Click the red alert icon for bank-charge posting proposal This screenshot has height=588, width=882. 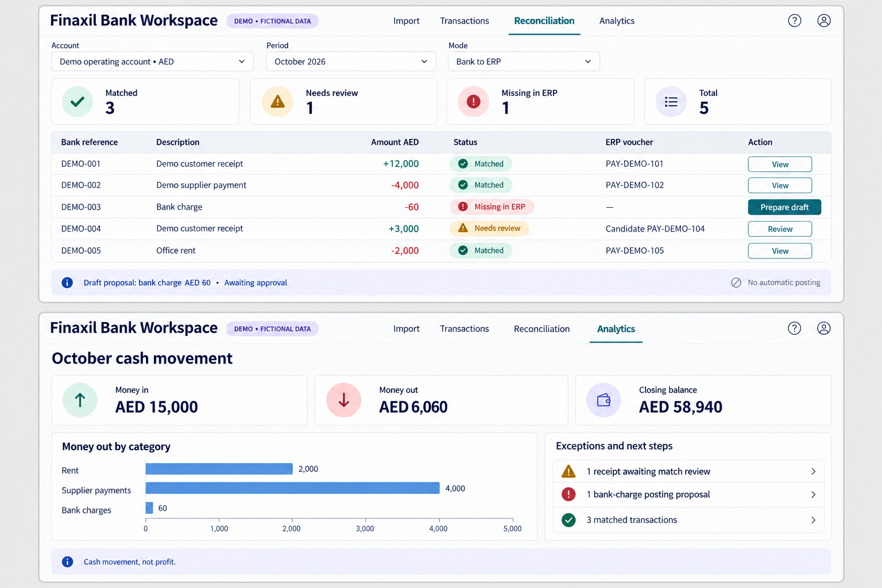tap(568, 494)
